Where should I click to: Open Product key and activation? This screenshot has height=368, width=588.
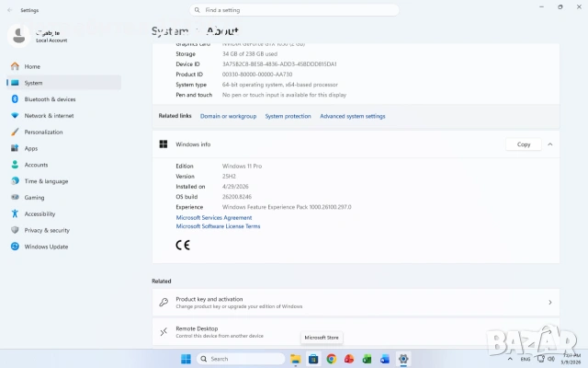[356, 303]
